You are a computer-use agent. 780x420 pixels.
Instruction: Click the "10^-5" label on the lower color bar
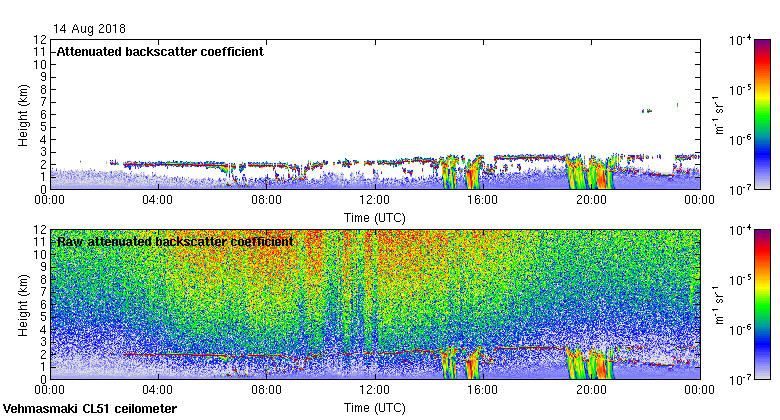click(740, 280)
